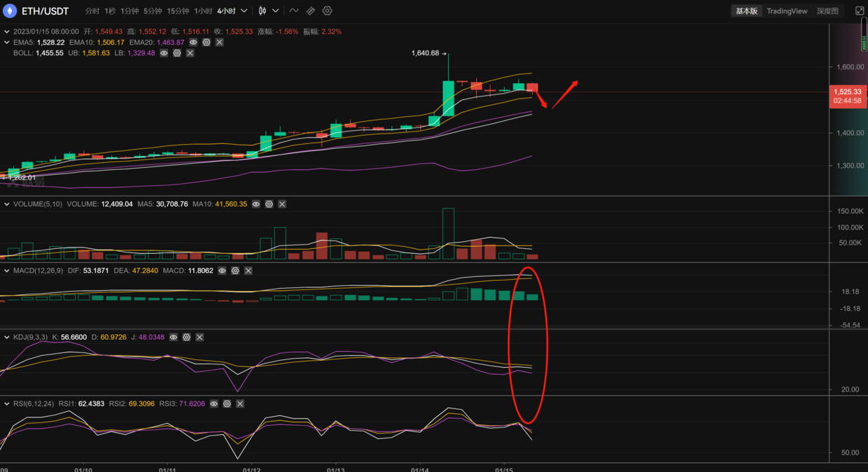868x472 pixels.
Task: Collapse the KDJ(9,3,3) pane
Action: tap(7, 337)
